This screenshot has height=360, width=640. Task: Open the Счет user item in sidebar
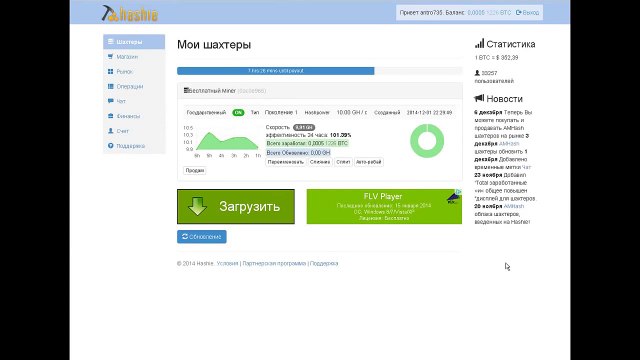[134, 131]
